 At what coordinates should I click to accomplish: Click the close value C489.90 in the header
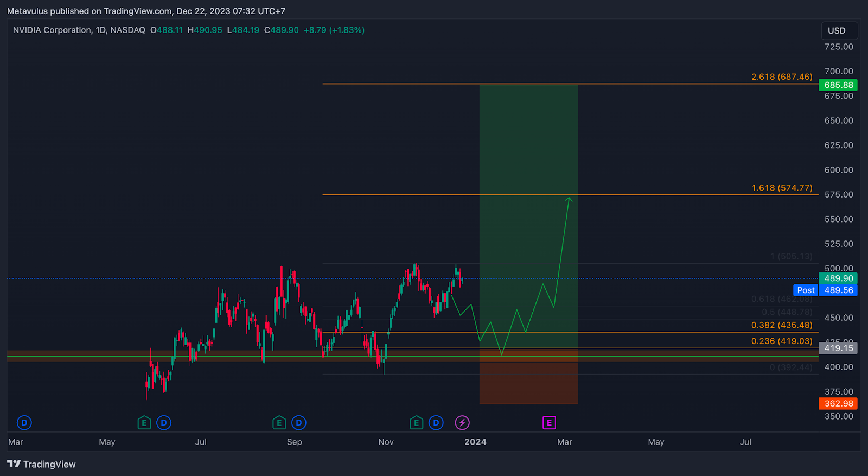[x=282, y=30]
